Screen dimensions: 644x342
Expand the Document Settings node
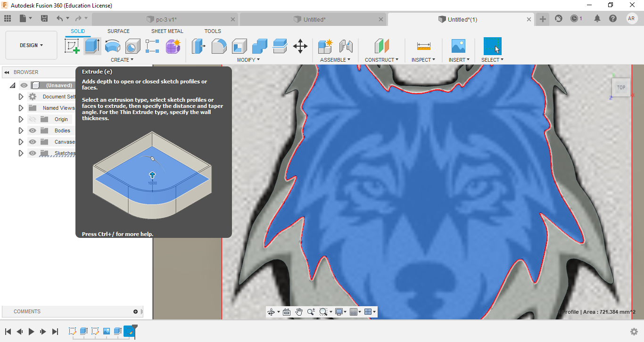[x=21, y=97]
